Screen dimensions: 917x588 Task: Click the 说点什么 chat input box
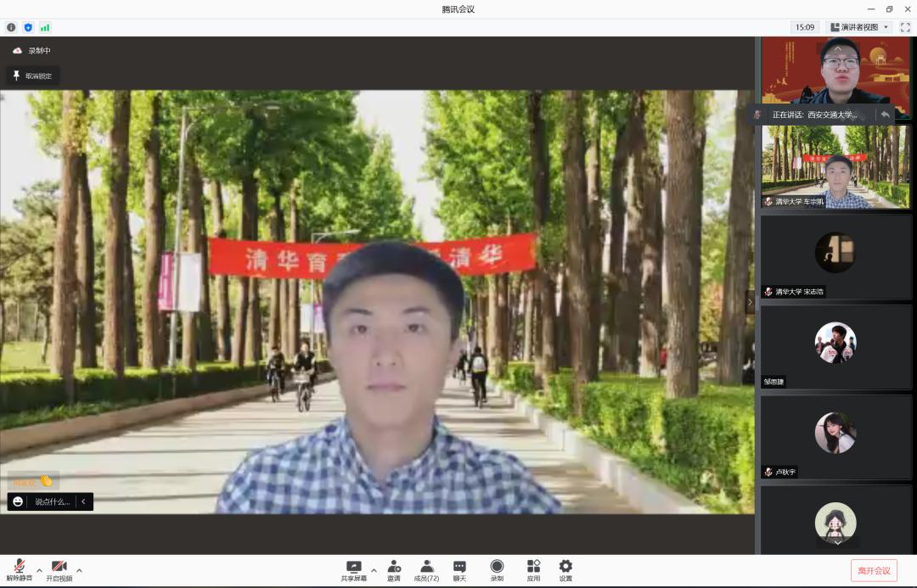[53, 501]
